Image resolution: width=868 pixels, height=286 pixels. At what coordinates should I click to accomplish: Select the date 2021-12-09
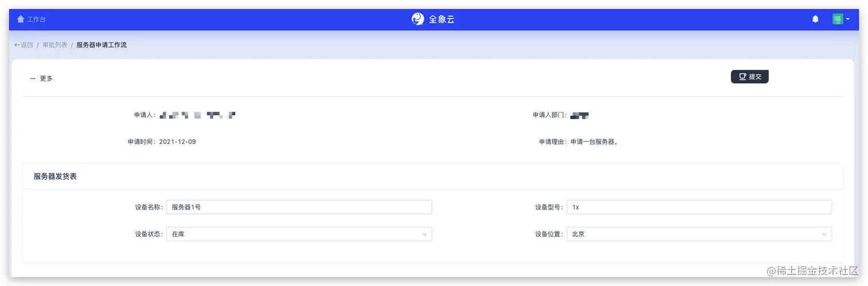[177, 142]
